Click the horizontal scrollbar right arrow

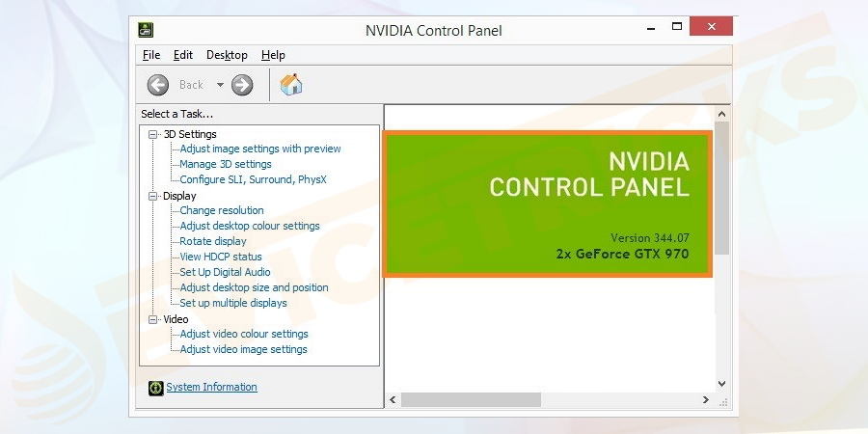pyautogui.click(x=705, y=399)
